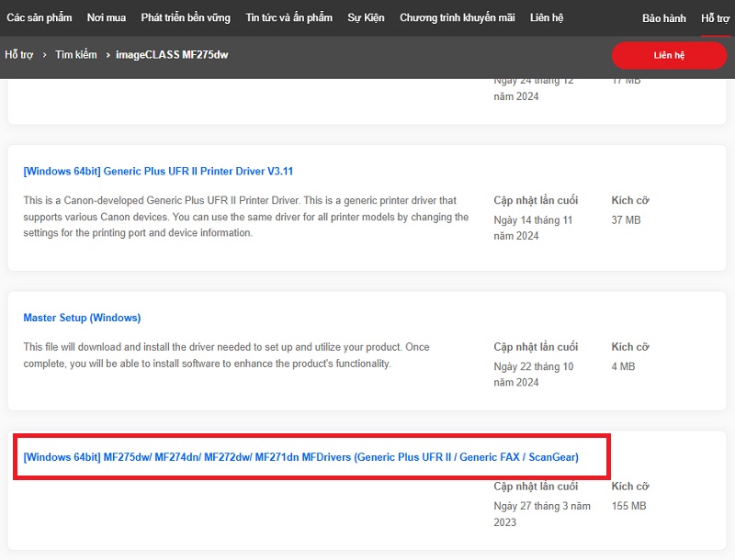735x560 pixels.
Task: Go to the Nơi mua page
Action: click(x=107, y=18)
